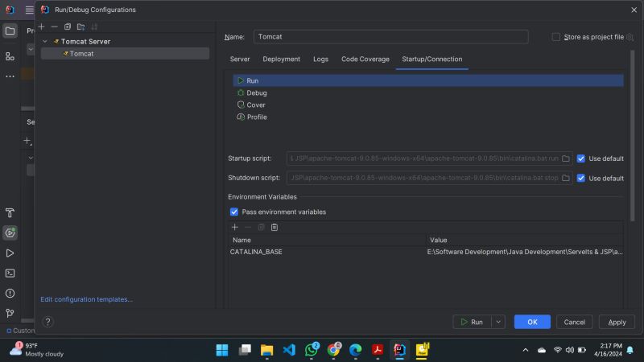Click the Shutdown script path field
This screenshot has width=644, height=362.
(423, 178)
